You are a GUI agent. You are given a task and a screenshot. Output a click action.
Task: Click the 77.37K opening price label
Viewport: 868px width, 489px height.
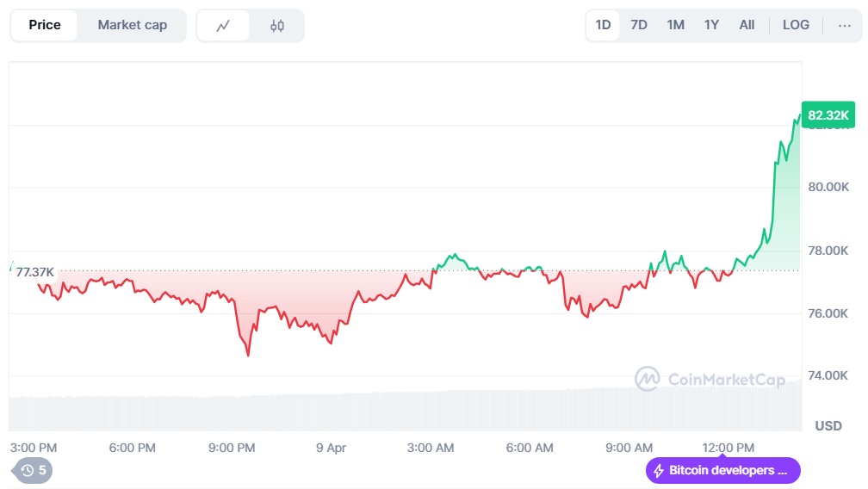pos(34,272)
